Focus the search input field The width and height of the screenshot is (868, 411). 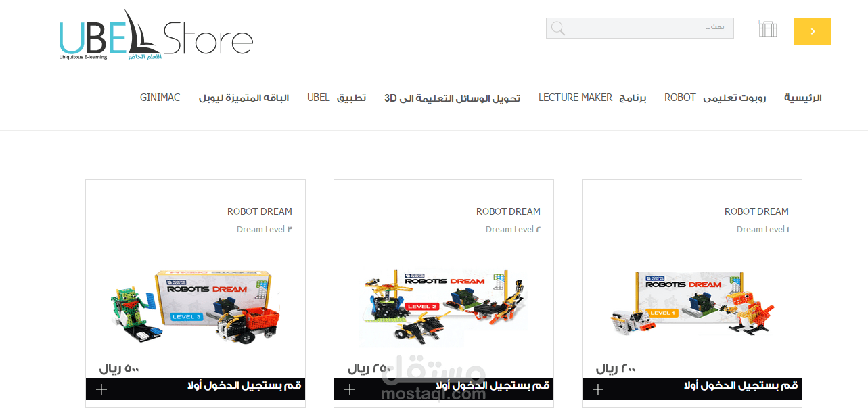point(639,28)
